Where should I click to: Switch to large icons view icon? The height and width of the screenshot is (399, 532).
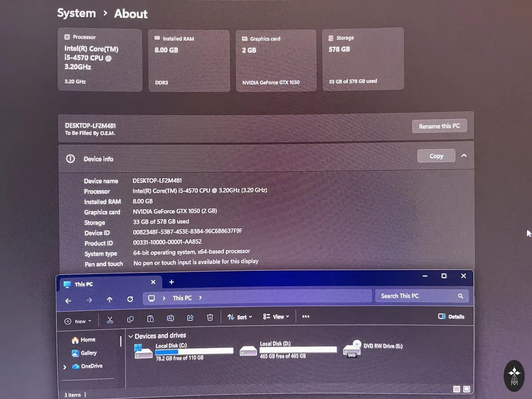coord(466,389)
